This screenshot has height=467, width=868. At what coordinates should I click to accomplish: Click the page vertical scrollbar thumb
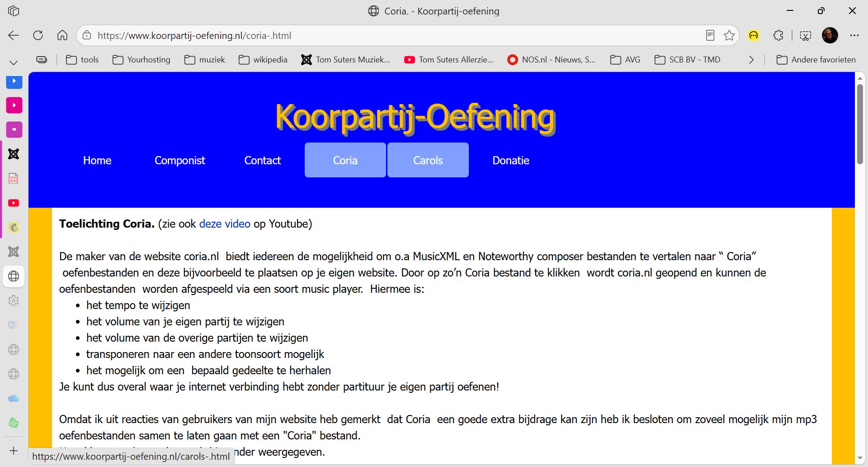click(860, 124)
